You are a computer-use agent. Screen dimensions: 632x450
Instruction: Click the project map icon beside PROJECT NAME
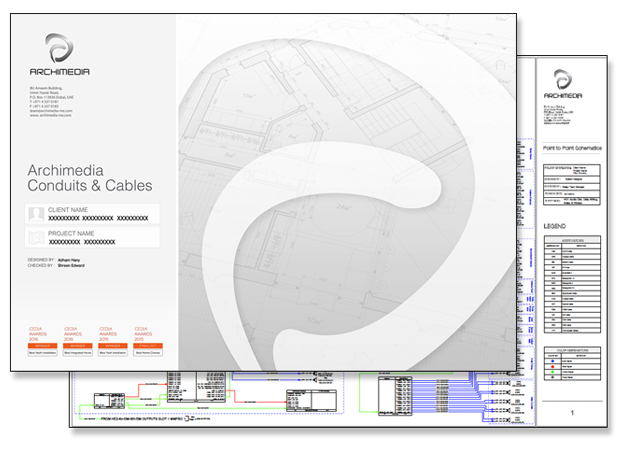point(36,238)
